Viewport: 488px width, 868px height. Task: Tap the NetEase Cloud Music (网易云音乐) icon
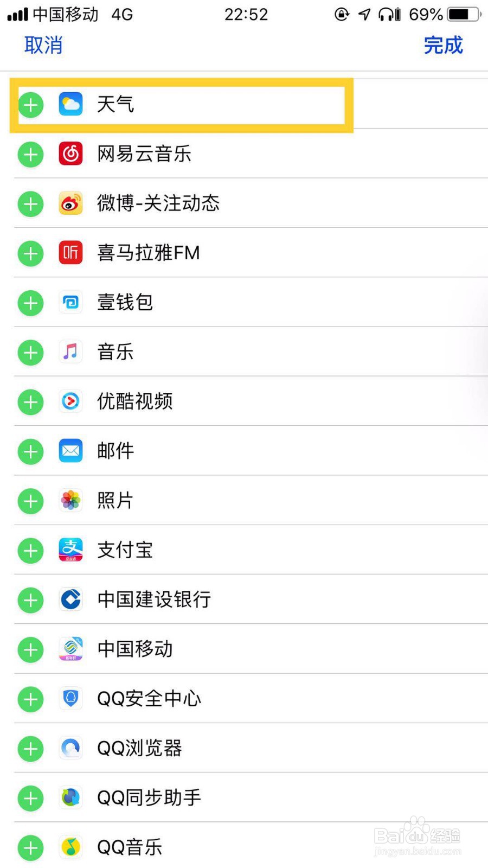(x=70, y=154)
